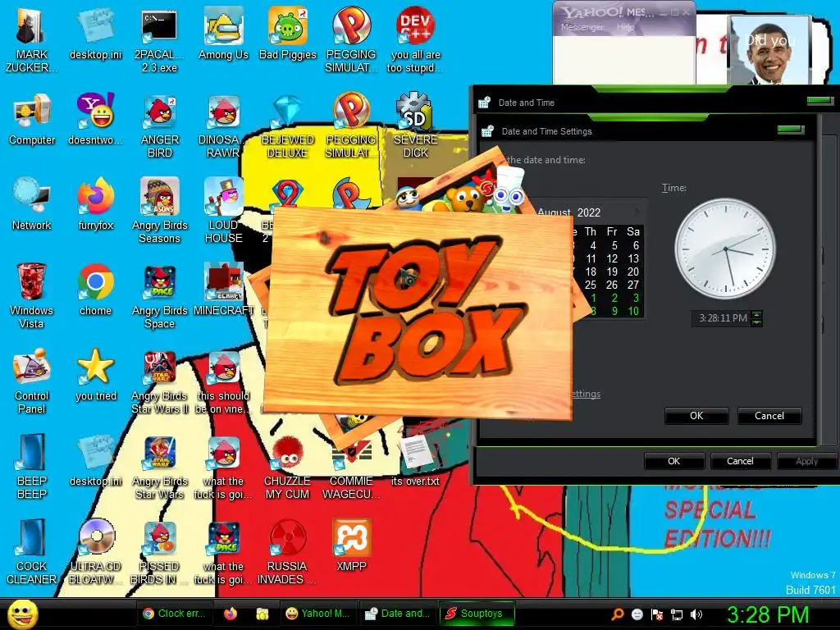Image resolution: width=840 pixels, height=630 pixels.
Task: Go to next month in calendar
Action: click(637, 212)
